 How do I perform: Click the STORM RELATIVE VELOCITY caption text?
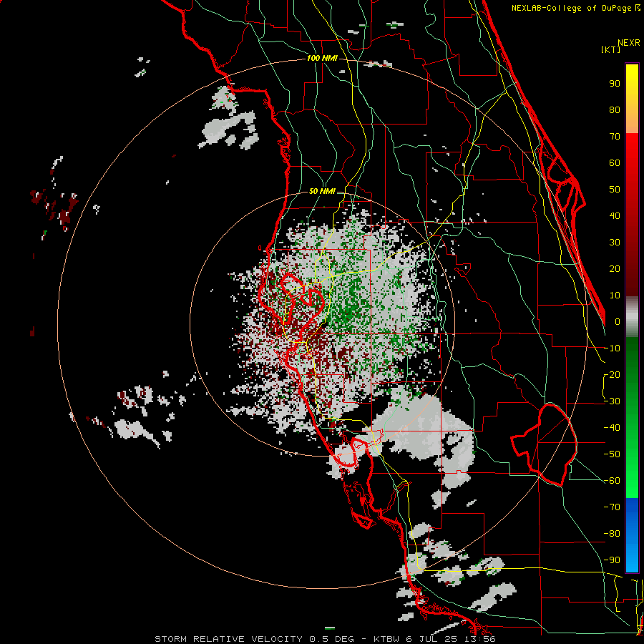click(228, 639)
